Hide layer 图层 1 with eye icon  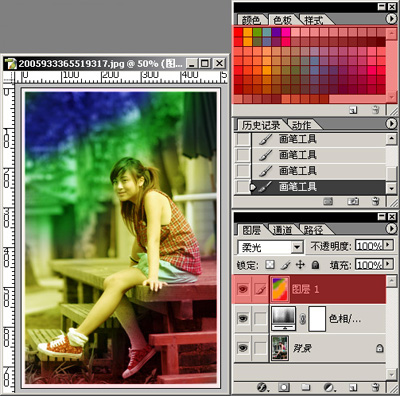243,289
